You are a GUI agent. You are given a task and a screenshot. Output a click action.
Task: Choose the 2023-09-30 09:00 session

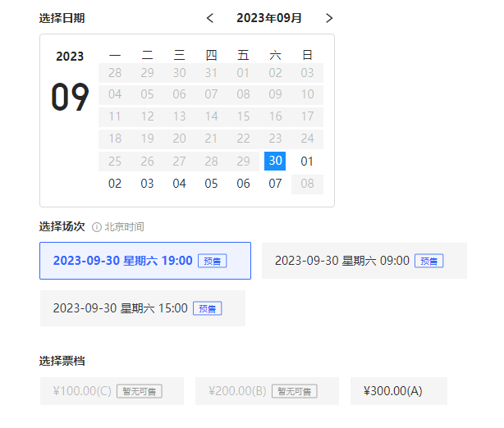pyautogui.click(x=364, y=261)
